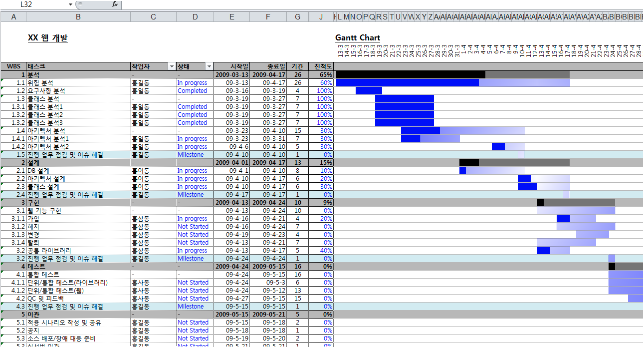Viewport: 644px width, 347px height.
Task: Open the Name Box dropdown arrow
Action: [x=70, y=4]
